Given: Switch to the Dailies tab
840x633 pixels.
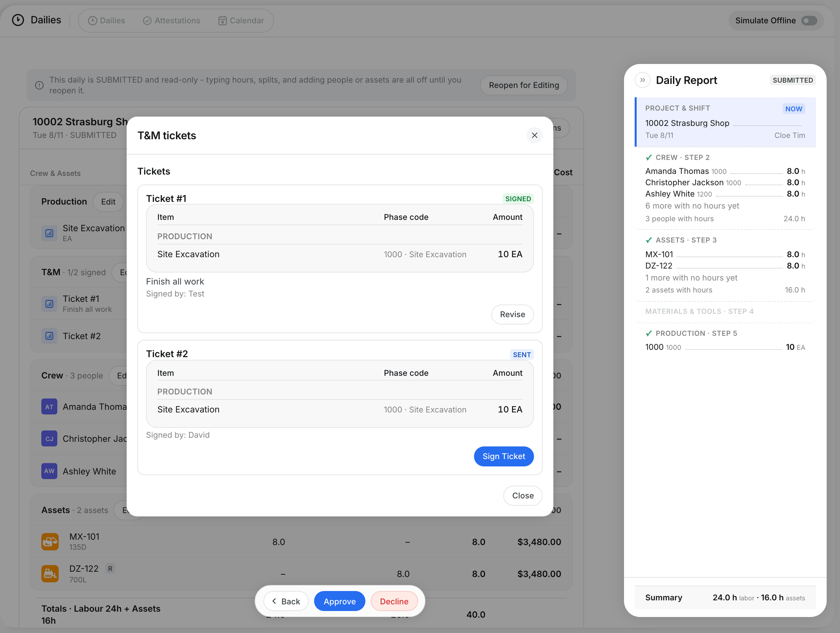Looking at the screenshot, I should (x=106, y=21).
